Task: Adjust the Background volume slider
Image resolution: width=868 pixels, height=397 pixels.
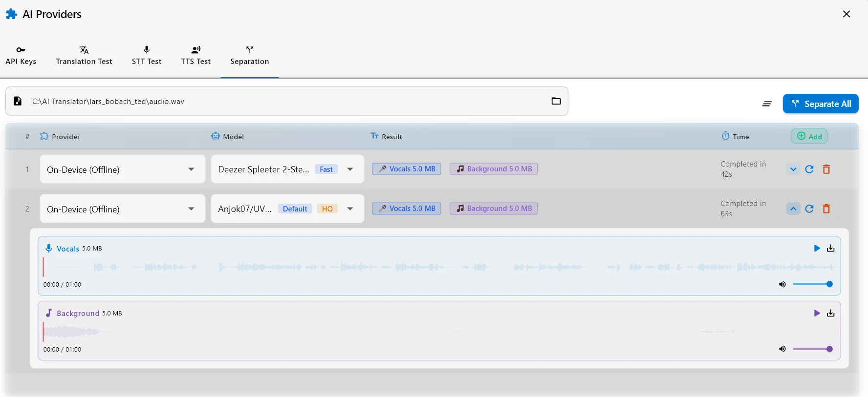Action: coord(813,349)
